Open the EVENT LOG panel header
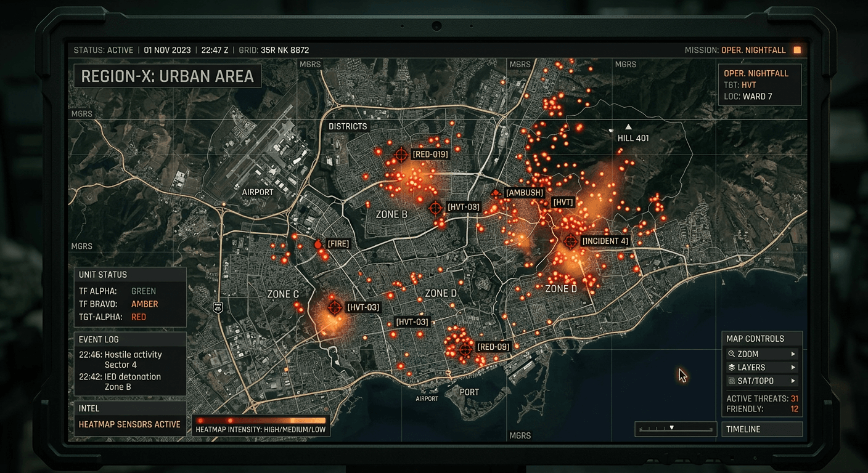 tap(100, 339)
